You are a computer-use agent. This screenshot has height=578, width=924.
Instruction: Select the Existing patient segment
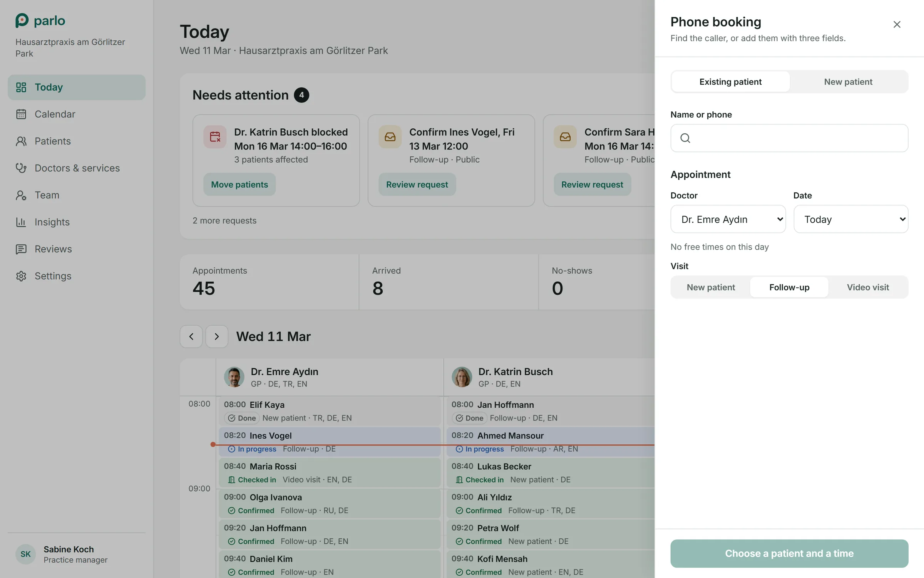730,82
